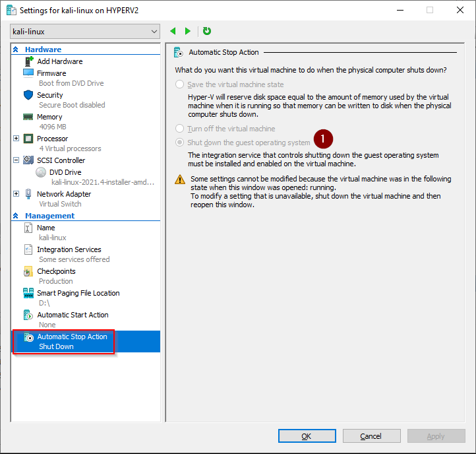Image resolution: width=476 pixels, height=454 pixels.
Task: Select Smart Paging File Location item
Action: 78,293
